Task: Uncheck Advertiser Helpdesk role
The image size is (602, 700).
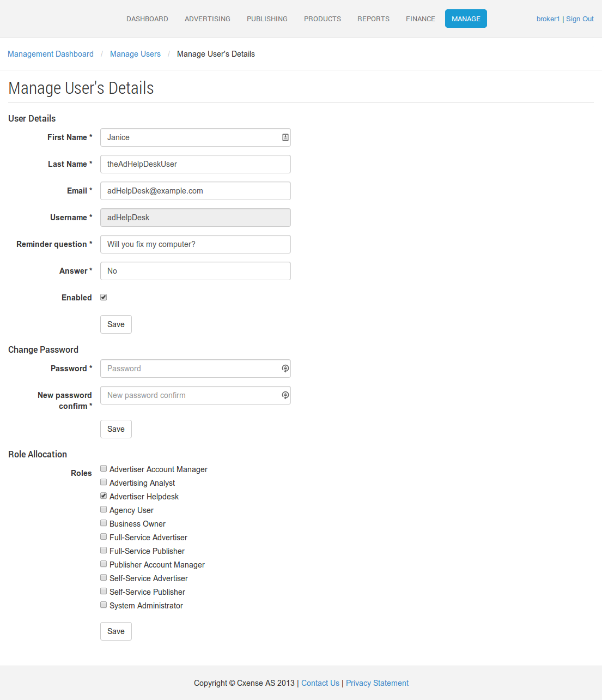Action: [x=104, y=496]
